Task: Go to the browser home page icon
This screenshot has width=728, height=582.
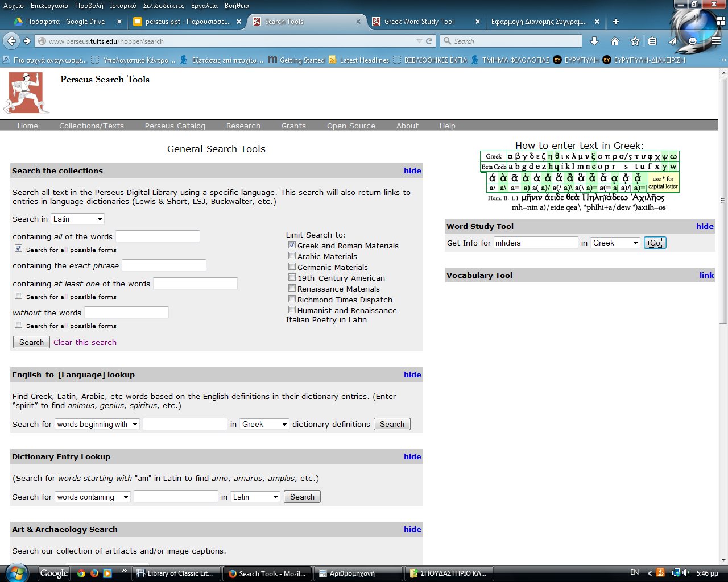Action: pos(615,41)
